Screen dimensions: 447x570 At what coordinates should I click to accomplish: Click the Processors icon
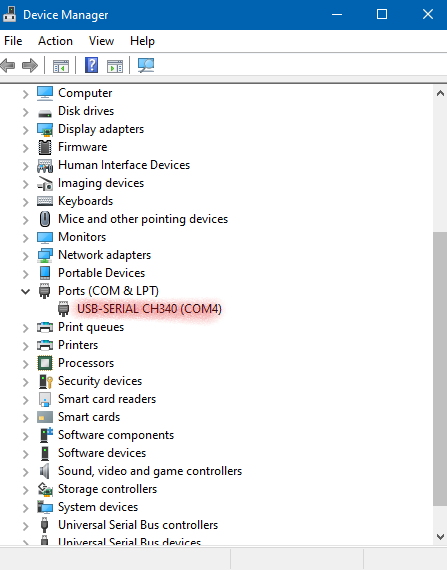point(45,363)
